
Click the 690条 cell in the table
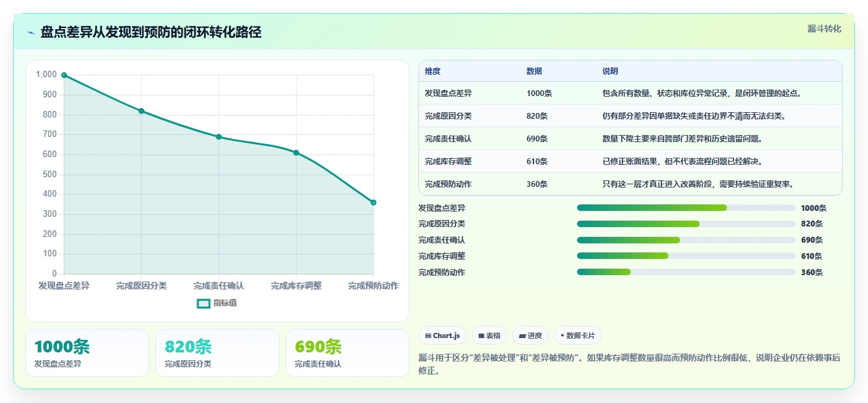point(537,139)
